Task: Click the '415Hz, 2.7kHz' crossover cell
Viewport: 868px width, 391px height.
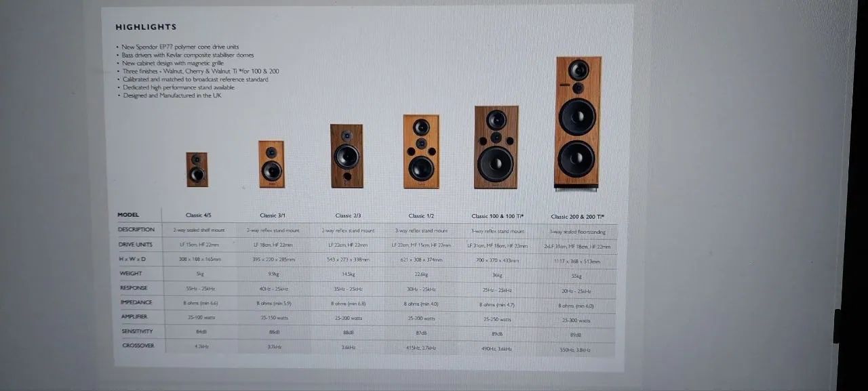Action: 421,348
